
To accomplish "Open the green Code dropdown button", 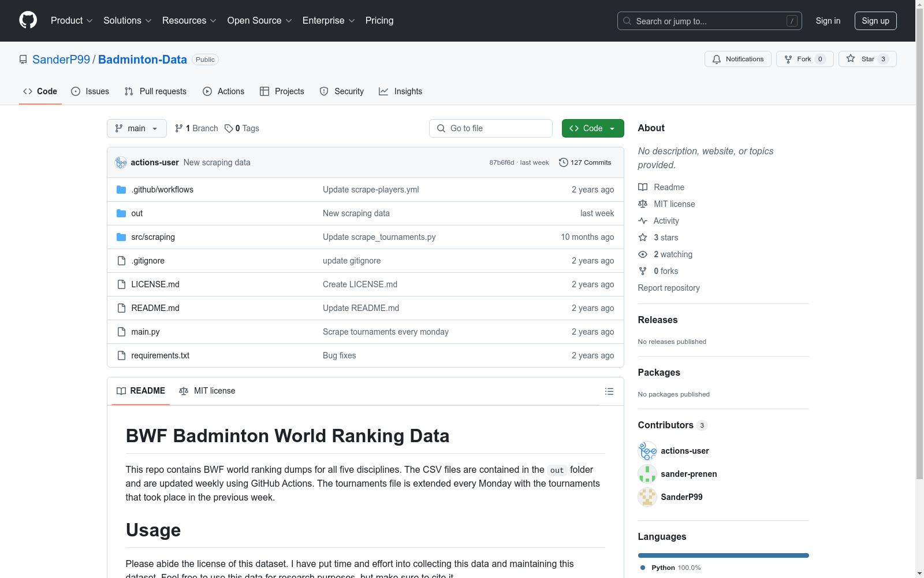I will (x=593, y=128).
